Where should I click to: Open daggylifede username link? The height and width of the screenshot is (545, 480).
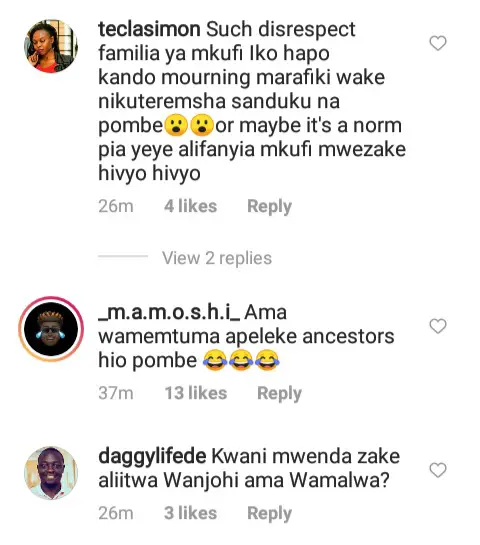(152, 456)
